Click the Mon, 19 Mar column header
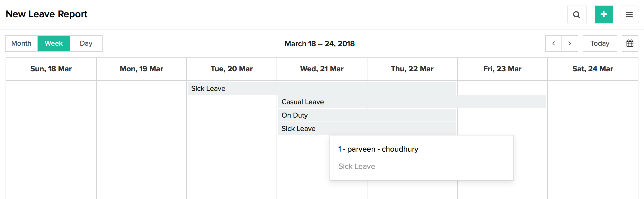The width and height of the screenshot is (644, 199). pos(141,69)
